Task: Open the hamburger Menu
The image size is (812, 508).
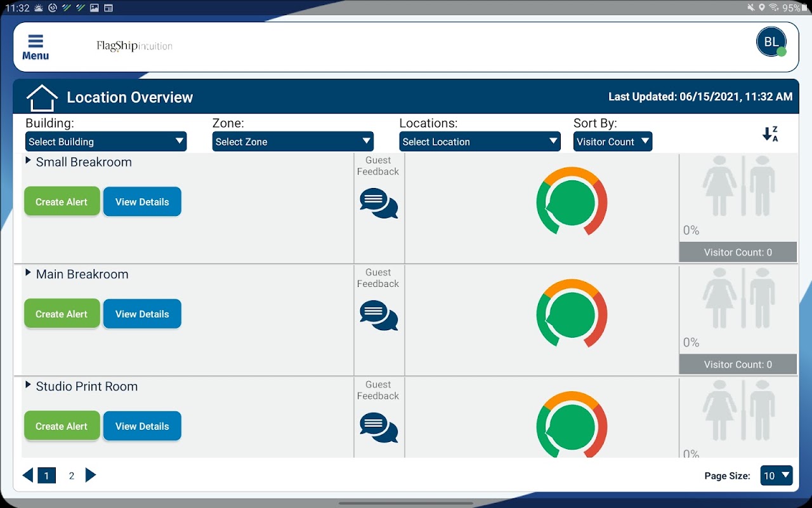Action: coord(36,48)
